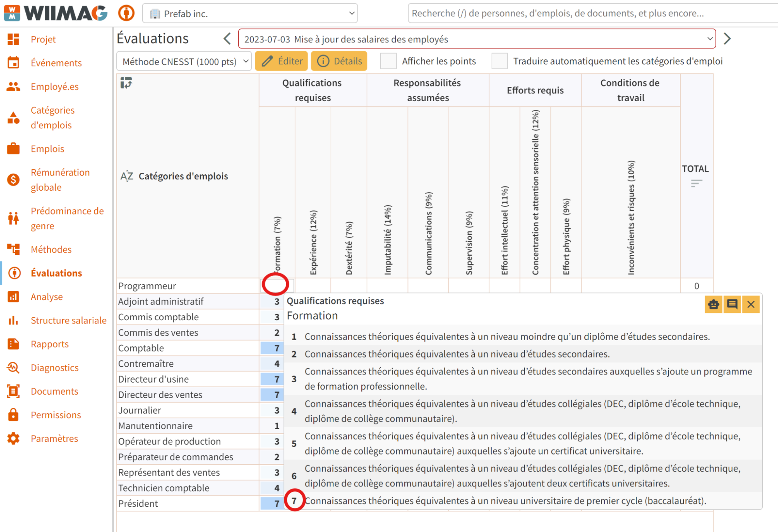Open the Emplois briefcase icon

13,149
